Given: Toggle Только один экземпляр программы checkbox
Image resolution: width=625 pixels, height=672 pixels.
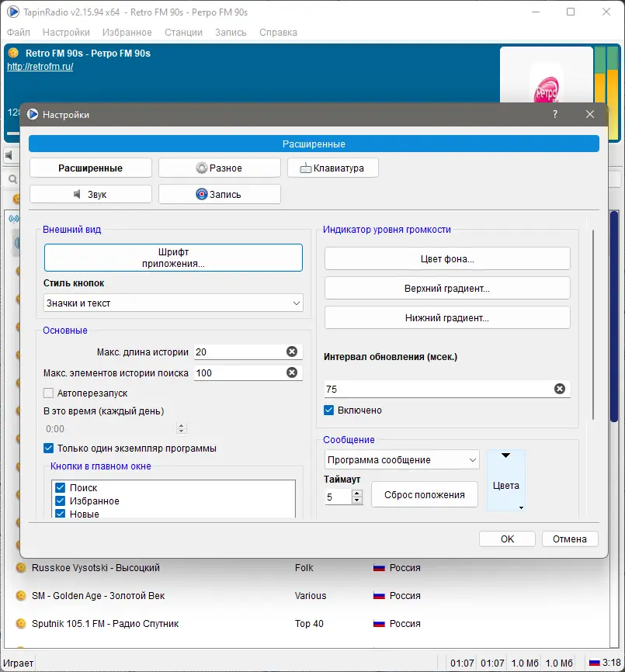Looking at the screenshot, I should pyautogui.click(x=48, y=449).
